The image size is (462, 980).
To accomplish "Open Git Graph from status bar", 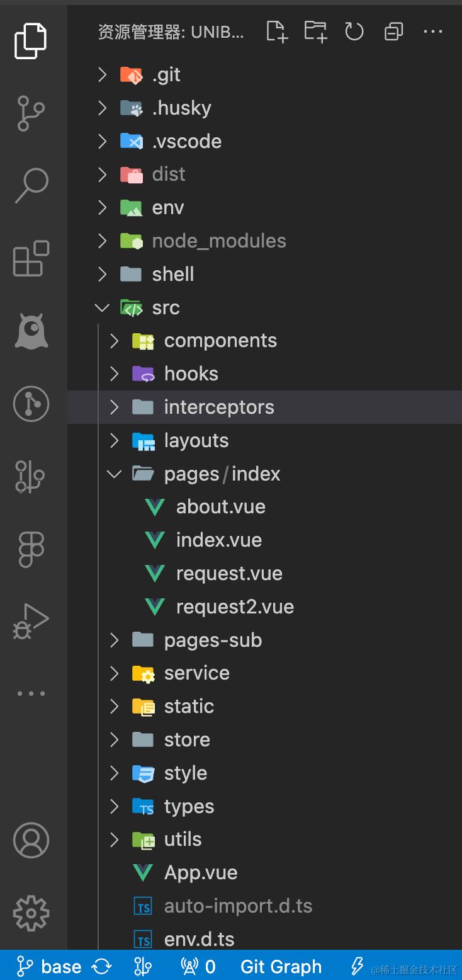I will [281, 967].
